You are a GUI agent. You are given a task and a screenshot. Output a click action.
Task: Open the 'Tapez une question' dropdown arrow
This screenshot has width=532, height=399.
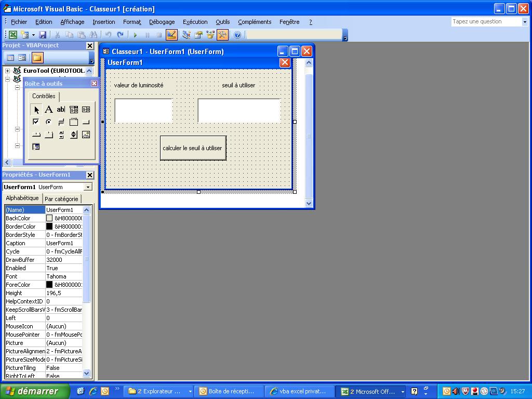(525, 22)
